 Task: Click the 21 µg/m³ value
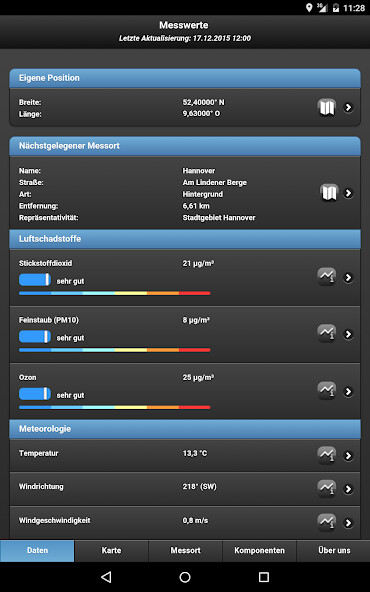pos(198,264)
